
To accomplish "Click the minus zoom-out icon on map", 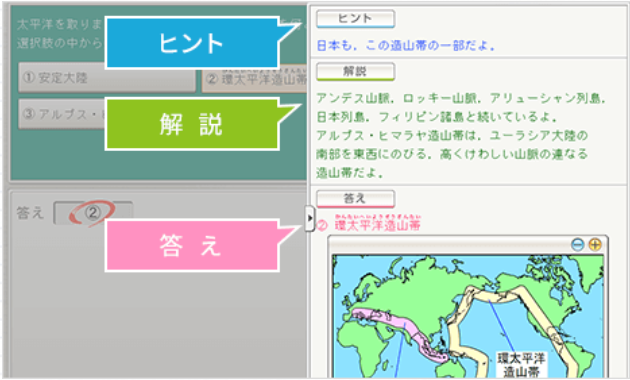I will [577, 244].
